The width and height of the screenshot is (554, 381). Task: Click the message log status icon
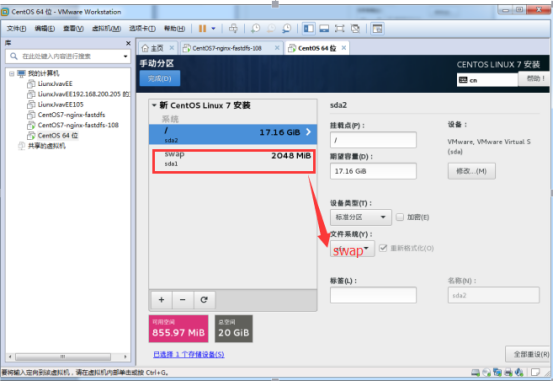(x=535, y=372)
